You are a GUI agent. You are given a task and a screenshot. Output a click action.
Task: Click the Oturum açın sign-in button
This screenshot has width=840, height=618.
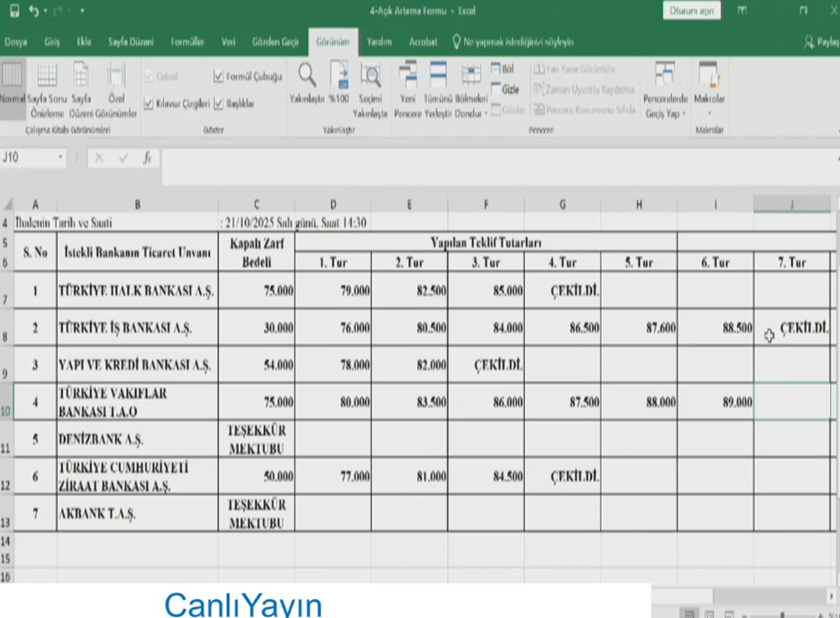(x=692, y=11)
